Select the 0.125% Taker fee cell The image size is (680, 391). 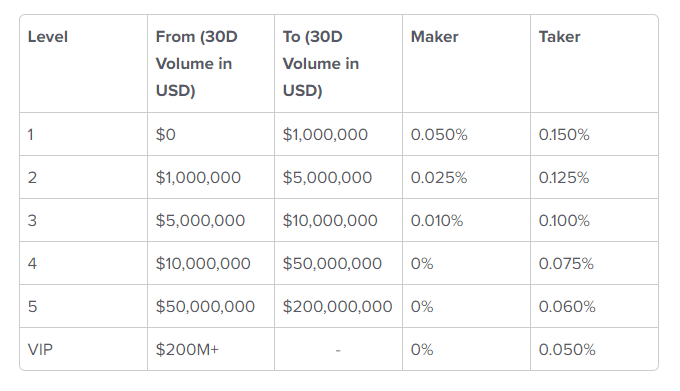564,178
